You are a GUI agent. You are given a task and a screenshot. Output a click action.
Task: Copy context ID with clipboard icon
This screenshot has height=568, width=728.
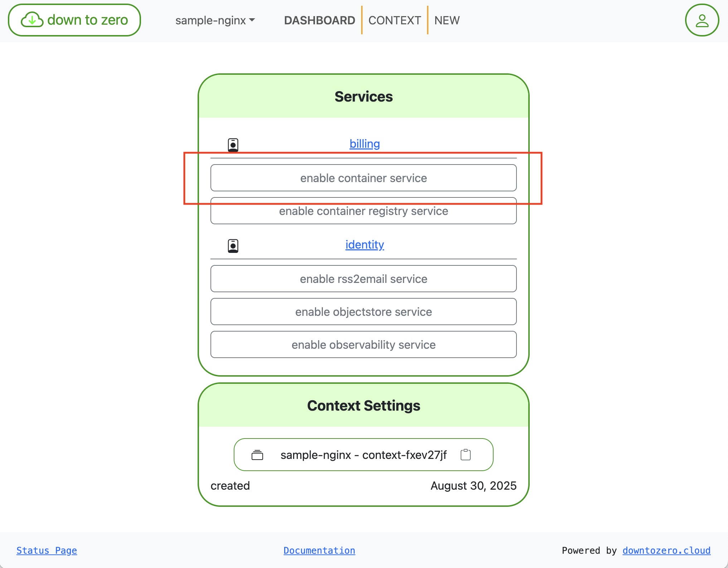[465, 455]
